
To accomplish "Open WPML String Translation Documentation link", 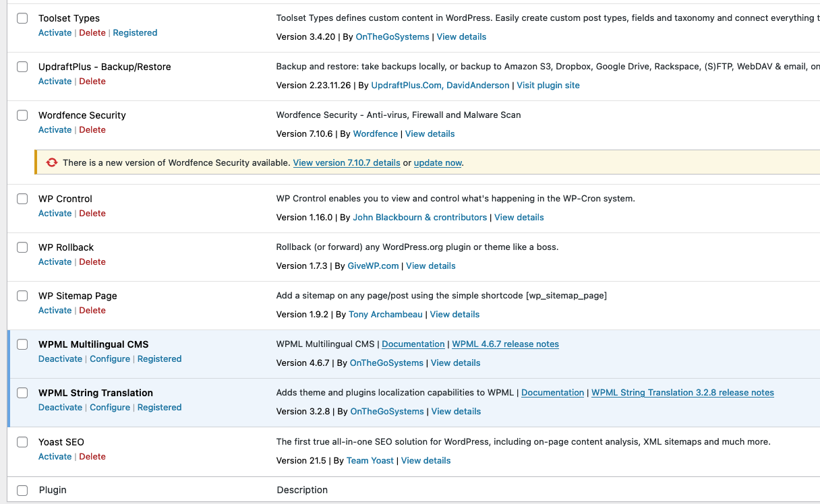I will 553,392.
